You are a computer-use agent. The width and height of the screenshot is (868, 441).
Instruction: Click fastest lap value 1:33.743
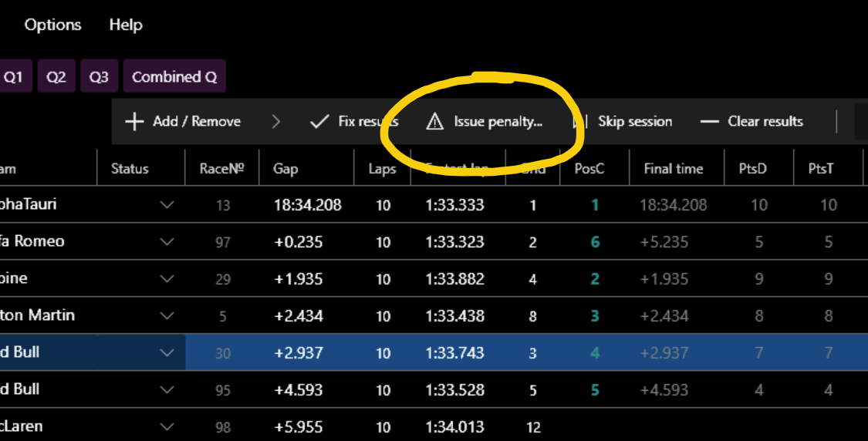tap(454, 353)
